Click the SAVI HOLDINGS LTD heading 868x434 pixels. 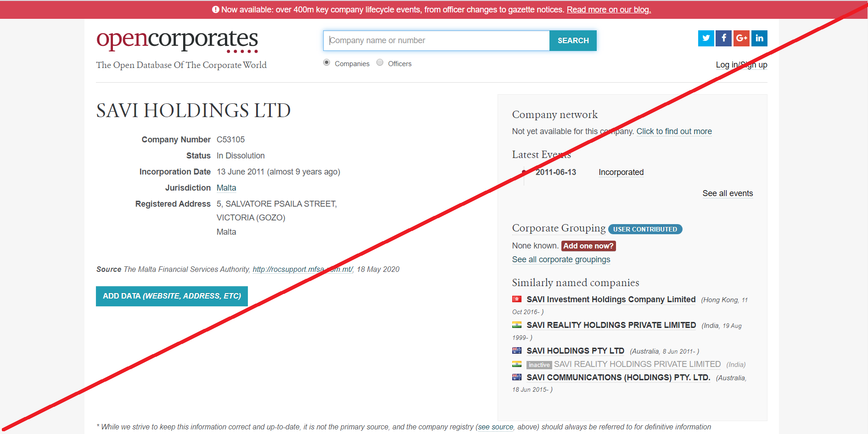[193, 111]
